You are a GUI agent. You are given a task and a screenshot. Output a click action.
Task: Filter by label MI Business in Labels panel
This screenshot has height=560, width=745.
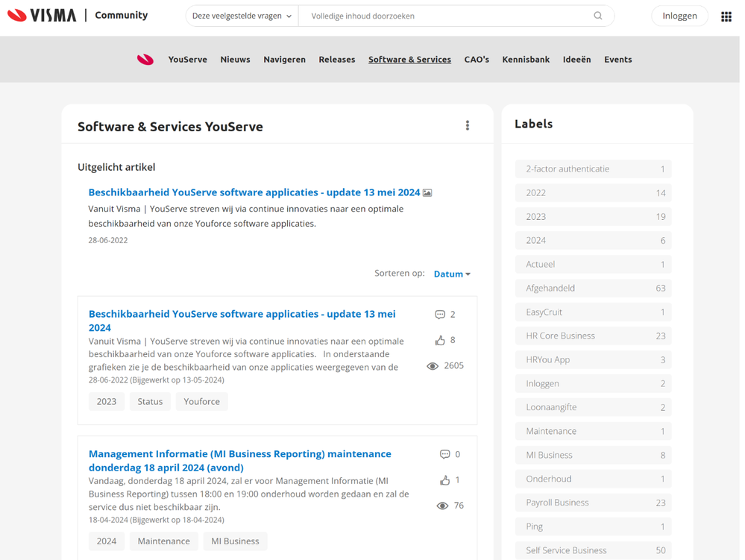click(x=594, y=455)
